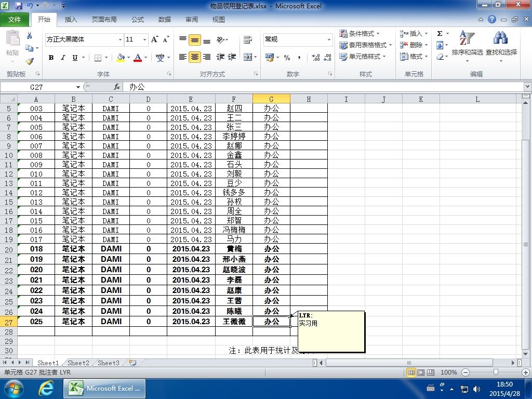532x399 pixels.
Task: Open the Name Box dropdown arrow
Action: point(78,87)
